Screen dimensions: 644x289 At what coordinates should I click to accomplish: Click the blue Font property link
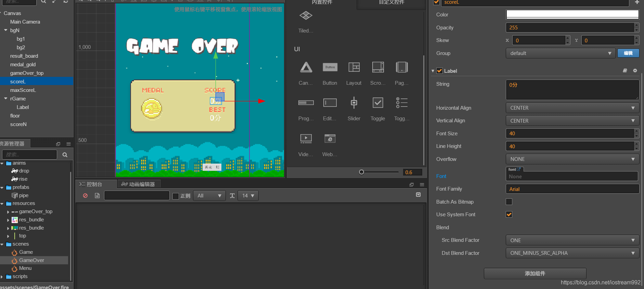coord(441,176)
